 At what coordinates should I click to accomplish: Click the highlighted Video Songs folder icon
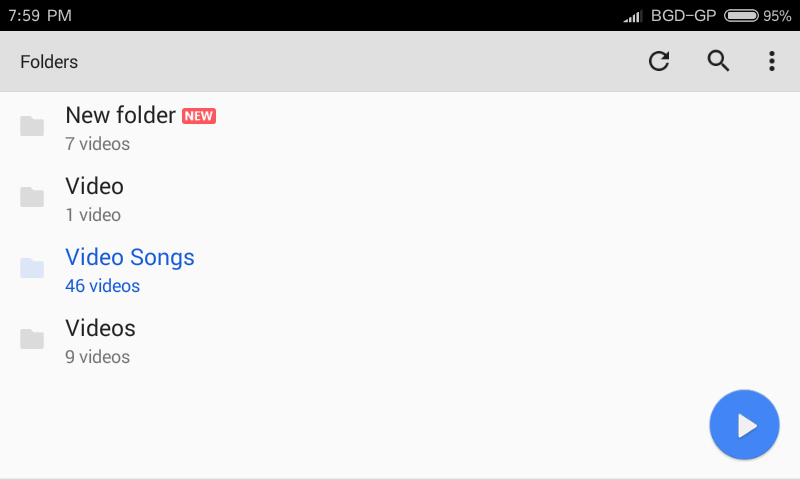(x=32, y=268)
